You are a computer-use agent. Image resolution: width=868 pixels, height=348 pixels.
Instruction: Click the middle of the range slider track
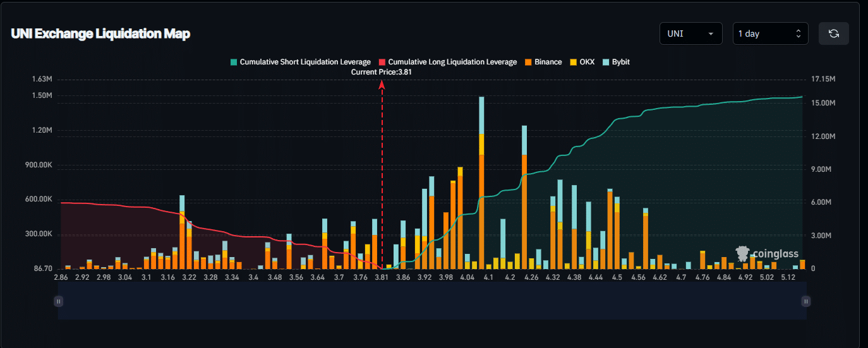tap(432, 302)
